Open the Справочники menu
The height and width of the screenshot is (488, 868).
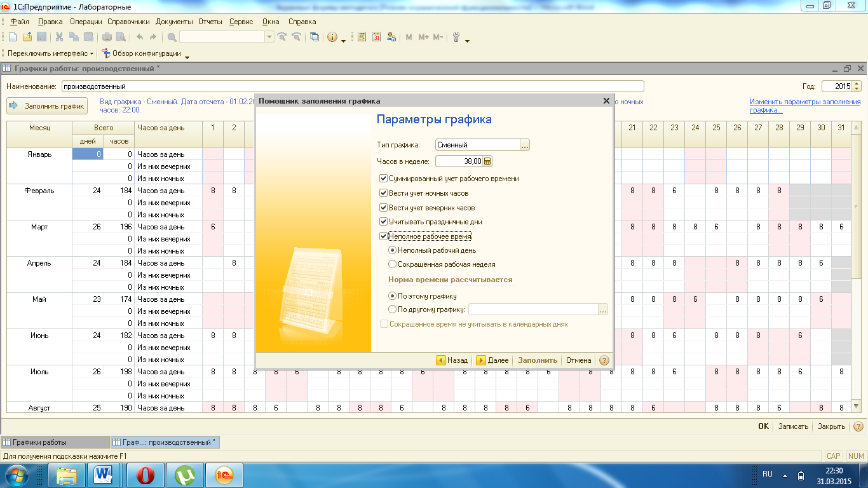point(129,22)
